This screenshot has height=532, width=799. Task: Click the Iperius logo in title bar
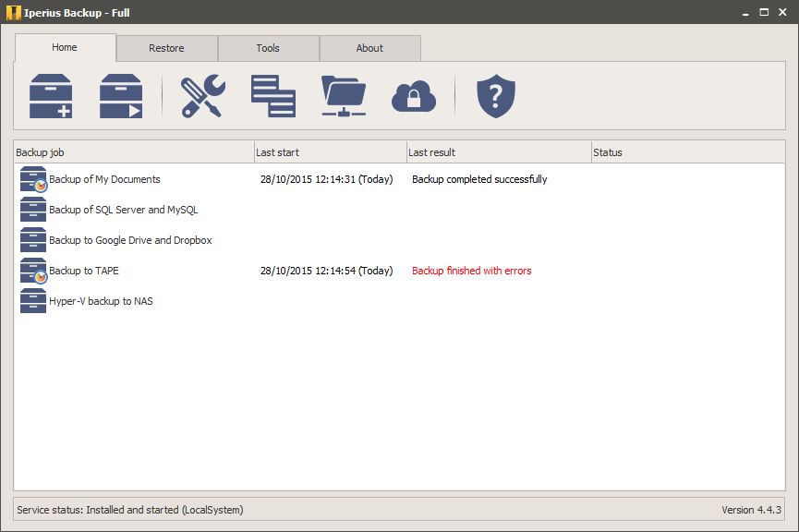pos(13,12)
